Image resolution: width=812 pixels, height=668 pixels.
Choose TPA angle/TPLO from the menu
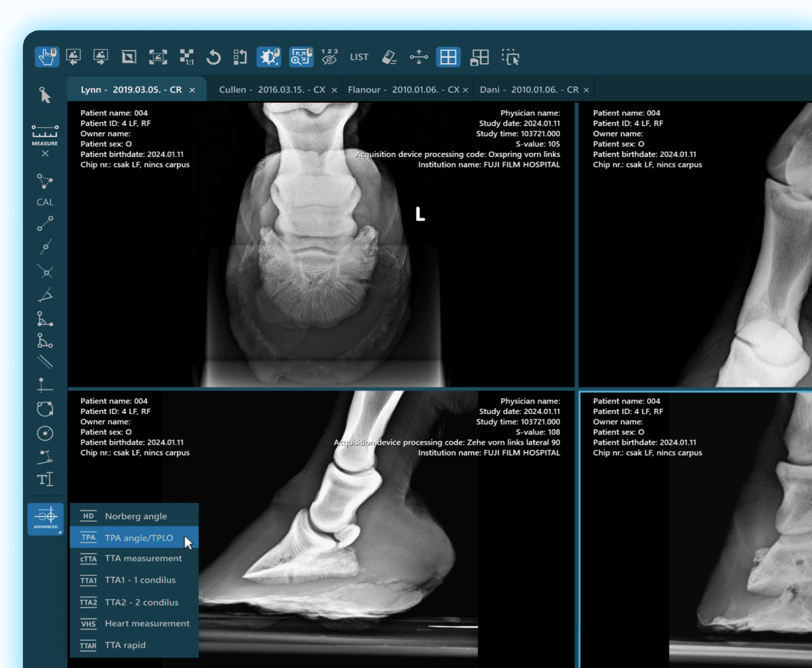click(x=138, y=538)
